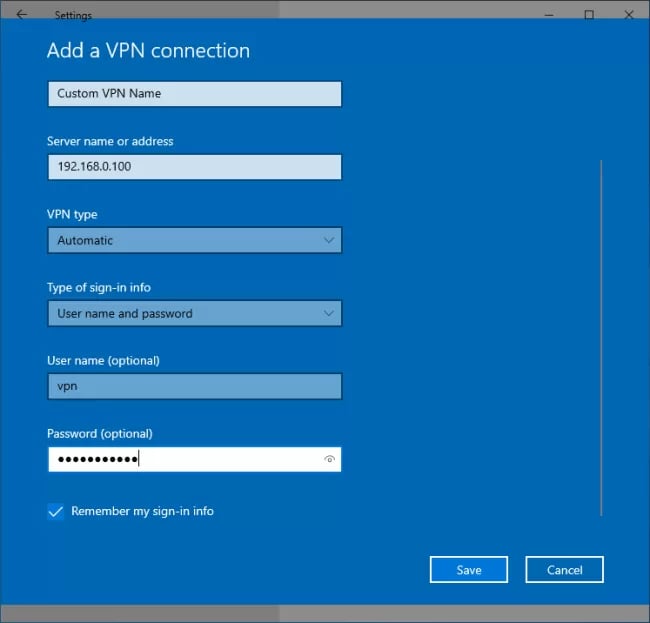Uncheck Remember my sign-in info
This screenshot has height=623, width=650.
click(56, 511)
